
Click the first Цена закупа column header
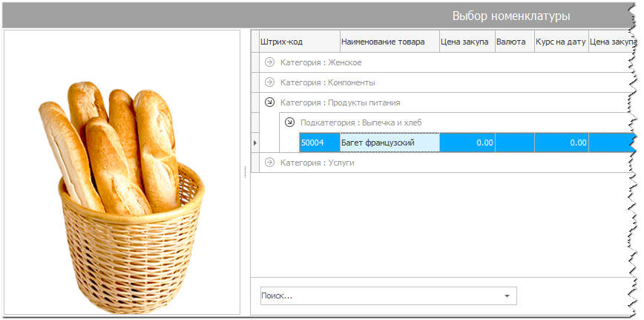click(x=467, y=42)
